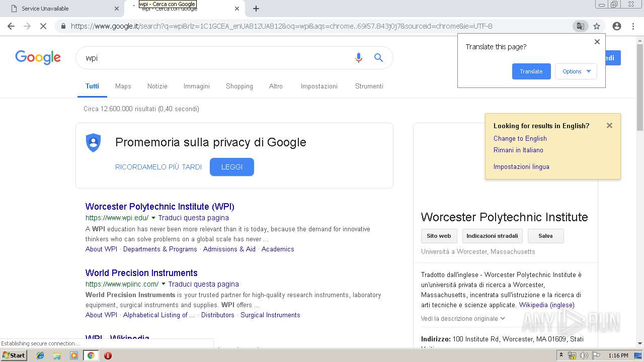This screenshot has width=644, height=362.
Task: Click RICORDAMELO PIÙ TARDI
Action: click(158, 167)
